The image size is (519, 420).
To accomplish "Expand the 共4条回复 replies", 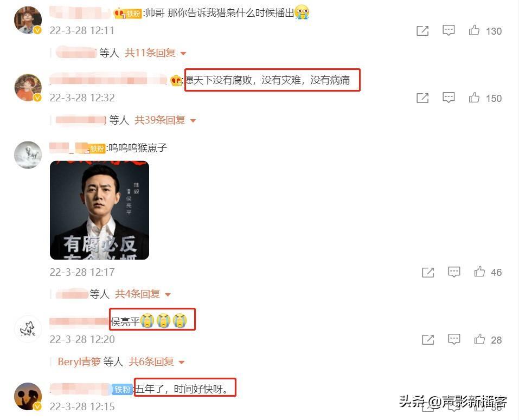I will pyautogui.click(x=143, y=294).
